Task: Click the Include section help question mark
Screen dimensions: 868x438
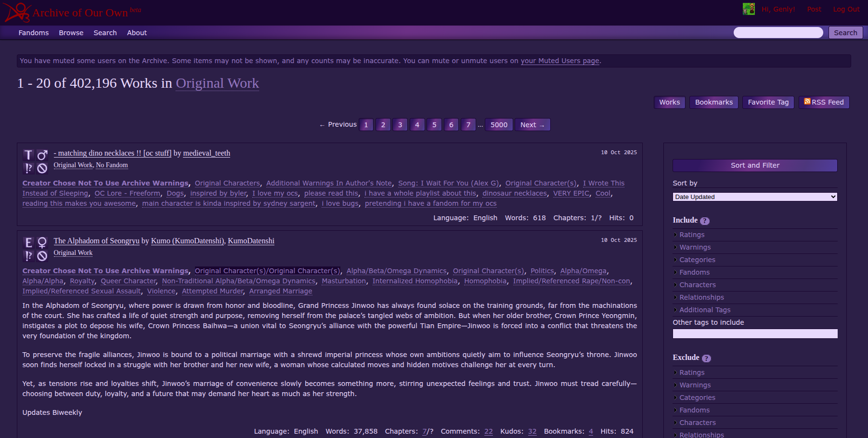Action: click(x=704, y=221)
